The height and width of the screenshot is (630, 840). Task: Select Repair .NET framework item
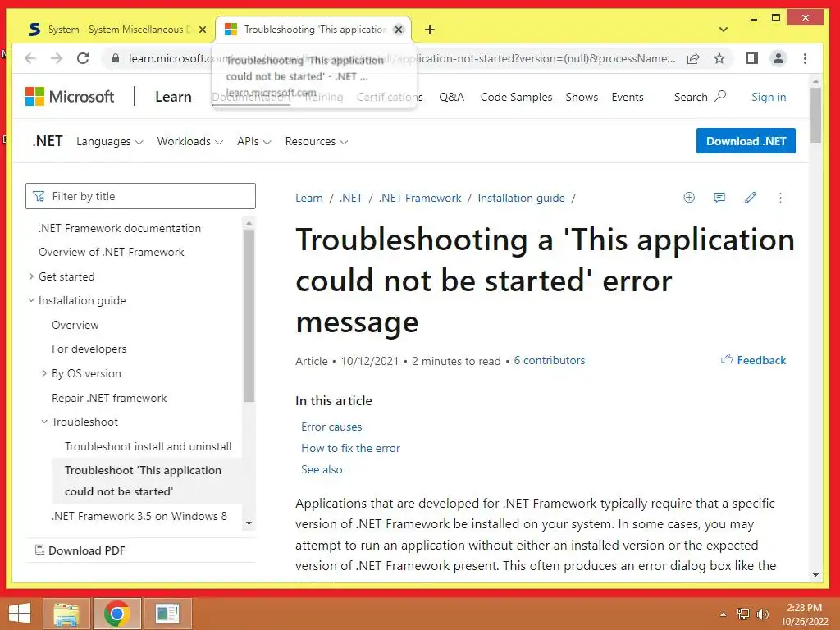pyautogui.click(x=109, y=398)
